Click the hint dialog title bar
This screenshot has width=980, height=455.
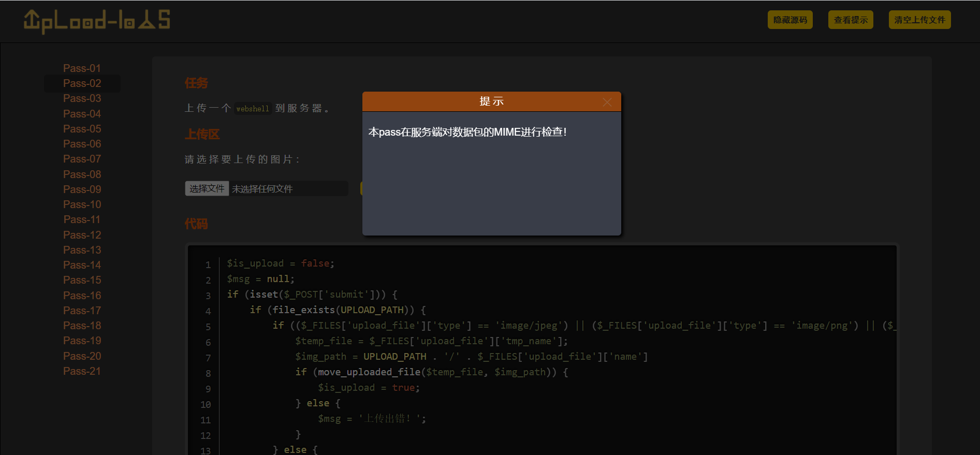(491, 101)
